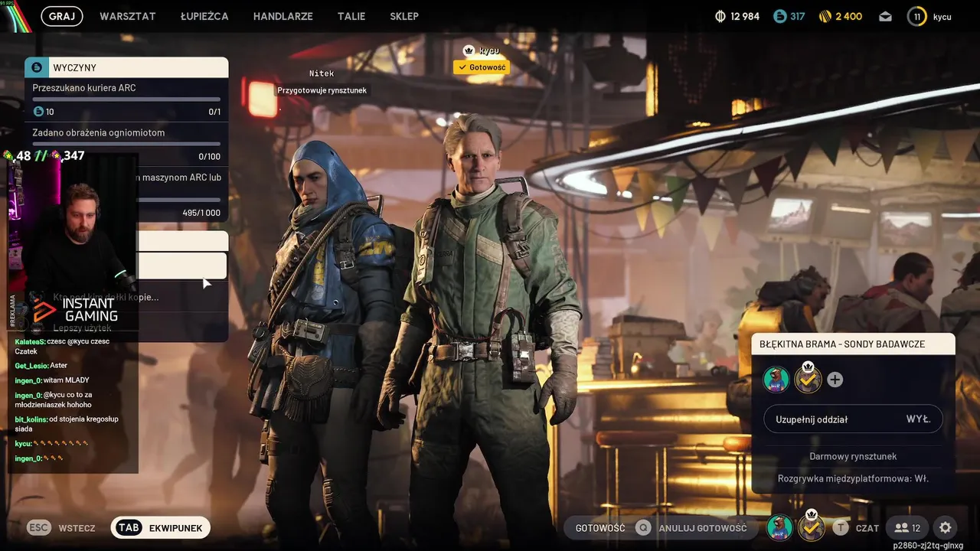The image size is (980, 551).
Task: Click the WYCZYNY header icon
Action: tap(36, 67)
